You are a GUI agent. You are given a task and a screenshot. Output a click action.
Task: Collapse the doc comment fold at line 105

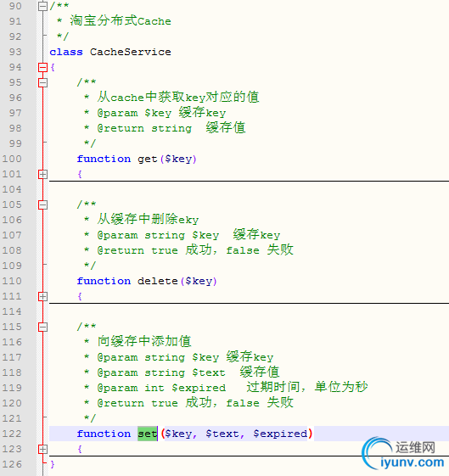click(42, 205)
